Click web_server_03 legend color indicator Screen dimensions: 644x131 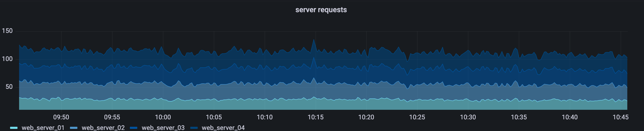tap(134, 128)
